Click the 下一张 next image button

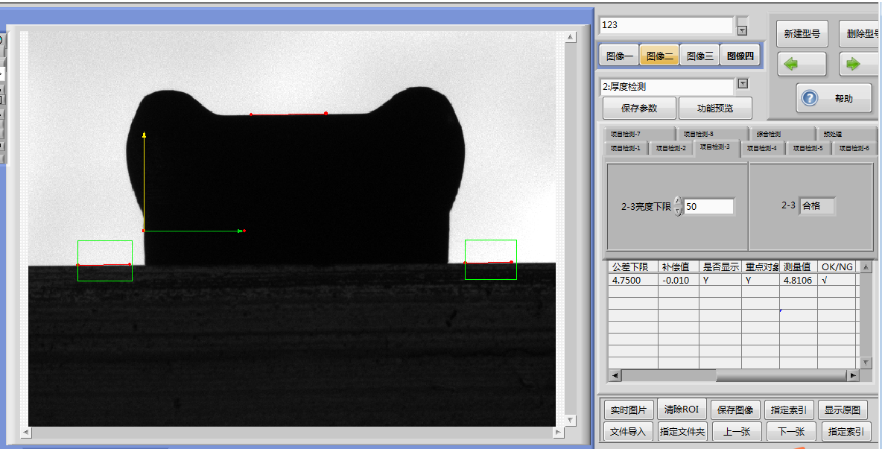(790, 432)
